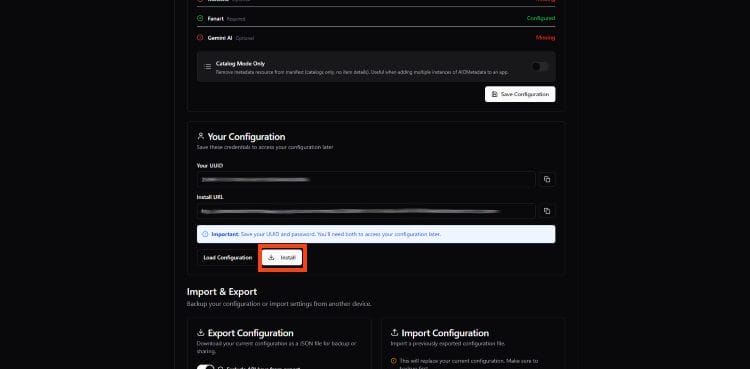Click the import warning circle icon

[x=394, y=361]
